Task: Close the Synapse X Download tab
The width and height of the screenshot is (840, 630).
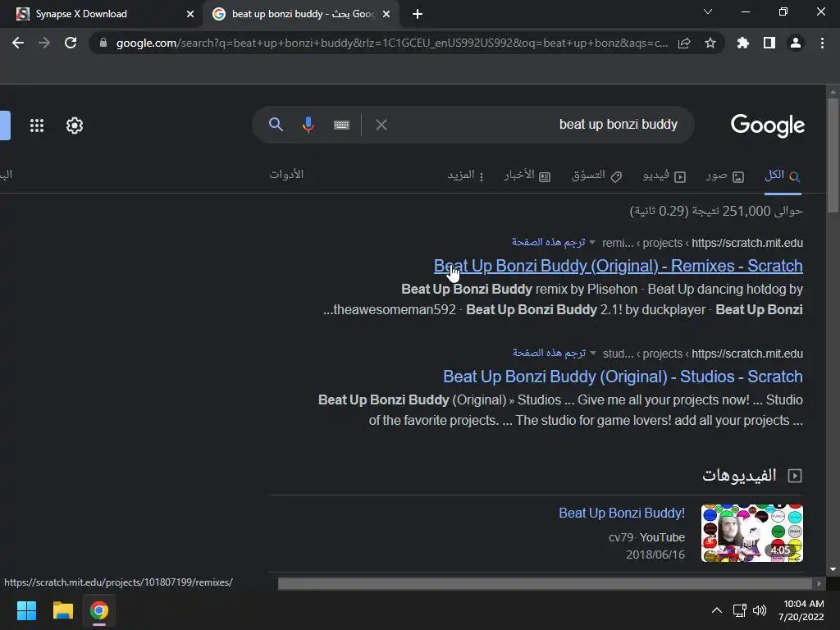Action: pos(190,14)
